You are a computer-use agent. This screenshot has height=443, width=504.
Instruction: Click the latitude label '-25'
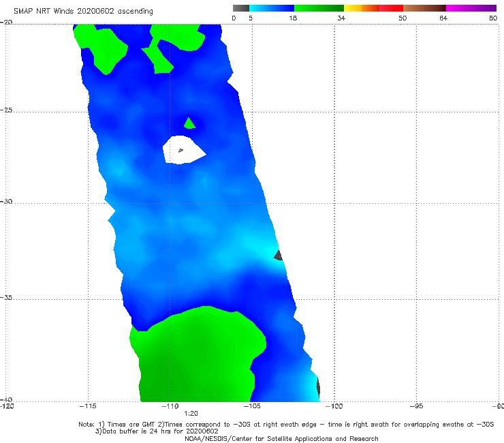point(6,110)
